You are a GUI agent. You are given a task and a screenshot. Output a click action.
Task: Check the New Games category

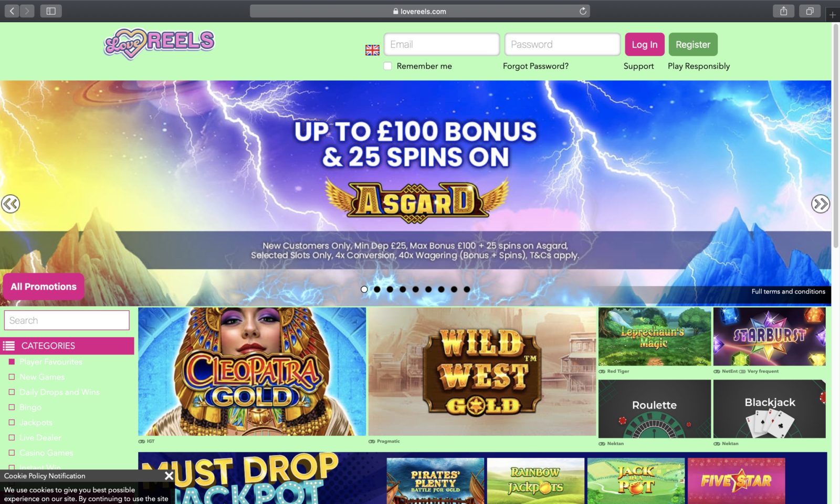point(12,377)
